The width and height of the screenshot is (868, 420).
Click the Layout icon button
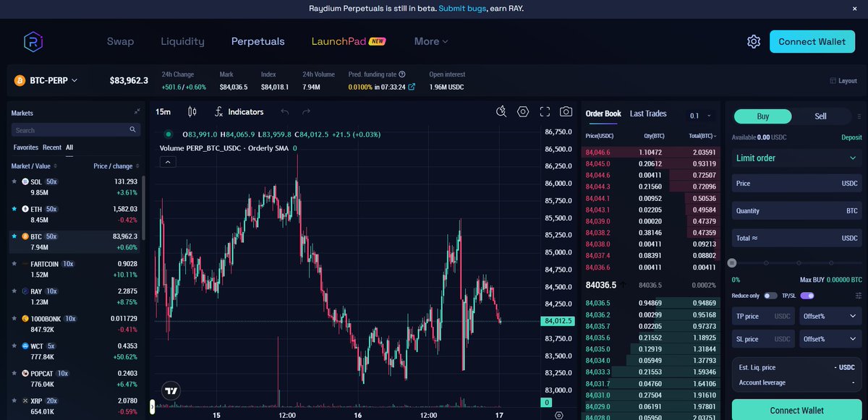[x=843, y=81]
